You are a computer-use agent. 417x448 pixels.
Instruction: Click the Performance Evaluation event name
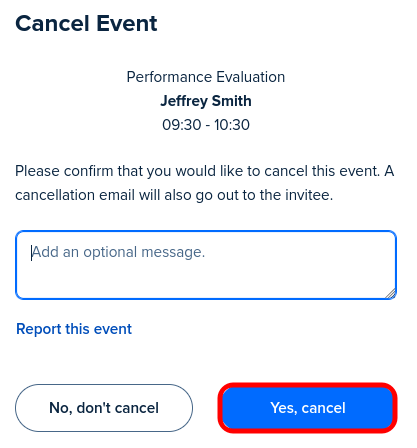coord(206,77)
